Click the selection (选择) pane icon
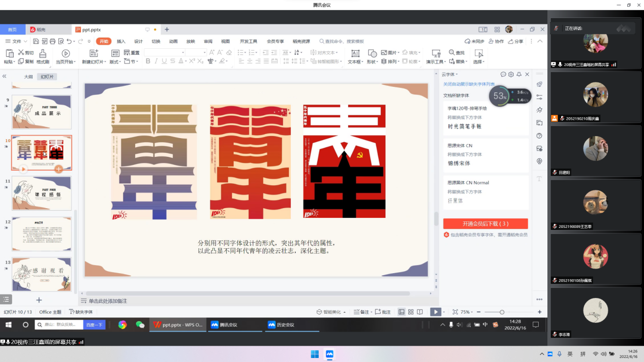Viewport: 644px width, 362px height. [x=478, y=53]
